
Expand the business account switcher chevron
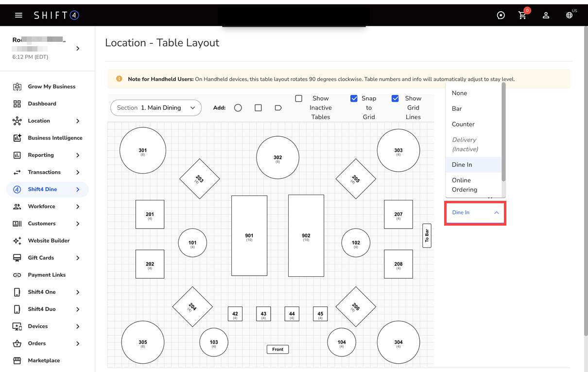tap(78, 49)
